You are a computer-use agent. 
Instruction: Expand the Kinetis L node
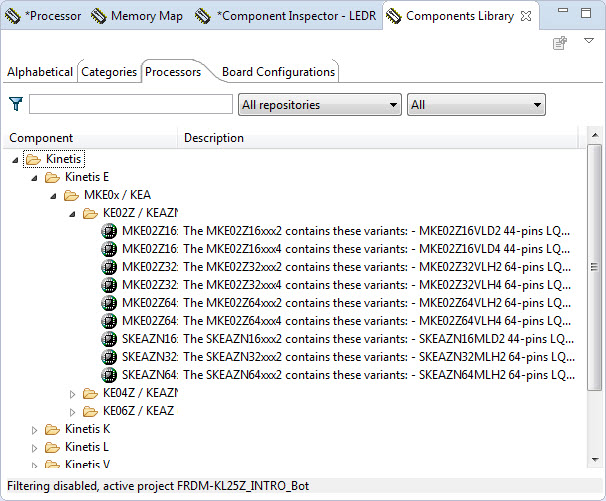[x=34, y=448]
